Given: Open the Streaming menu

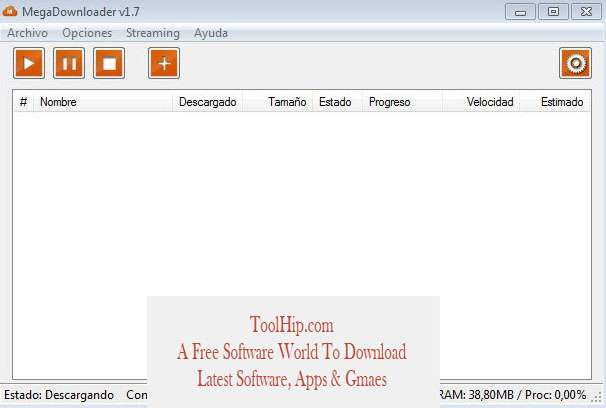Looking at the screenshot, I should (x=153, y=33).
